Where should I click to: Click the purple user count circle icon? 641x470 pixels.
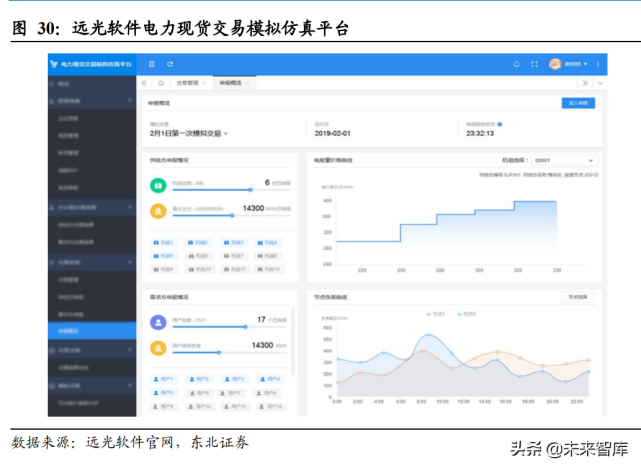(x=158, y=322)
